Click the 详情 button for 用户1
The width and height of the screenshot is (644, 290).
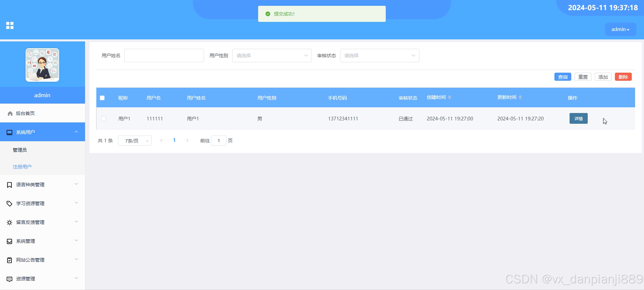[578, 119]
